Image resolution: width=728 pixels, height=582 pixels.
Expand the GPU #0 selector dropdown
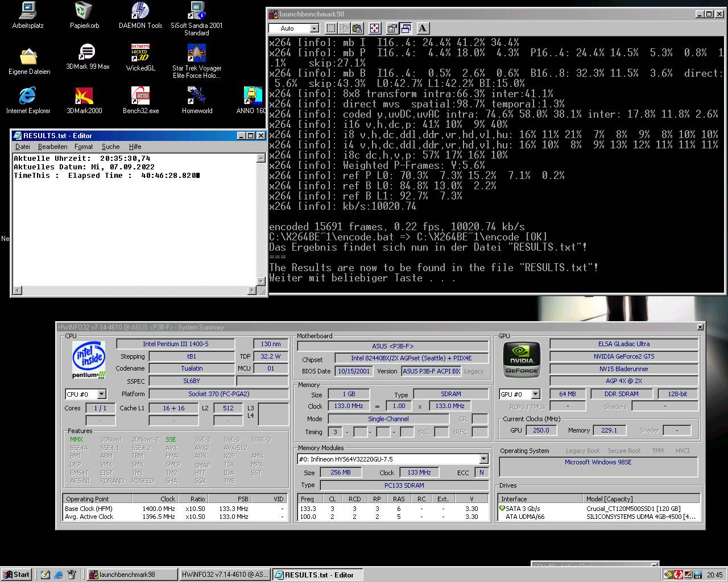[x=535, y=394]
